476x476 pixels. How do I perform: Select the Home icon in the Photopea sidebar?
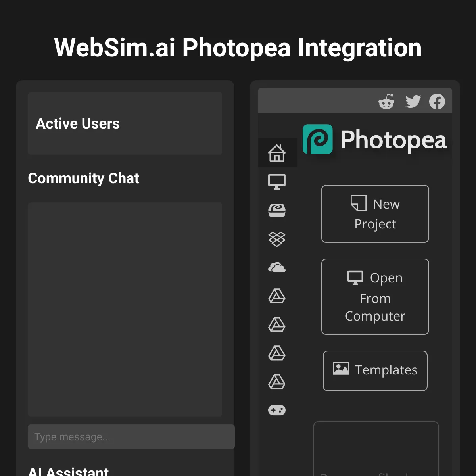click(278, 152)
